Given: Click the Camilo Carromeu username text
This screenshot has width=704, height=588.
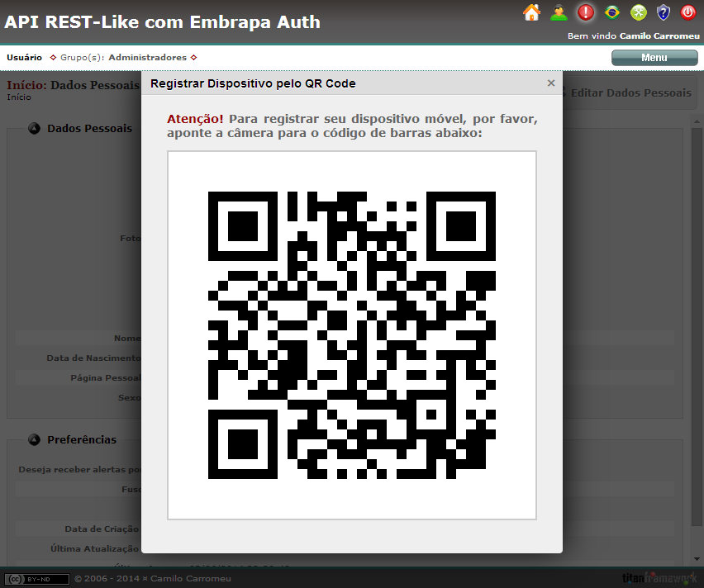Looking at the screenshot, I should click(x=659, y=36).
